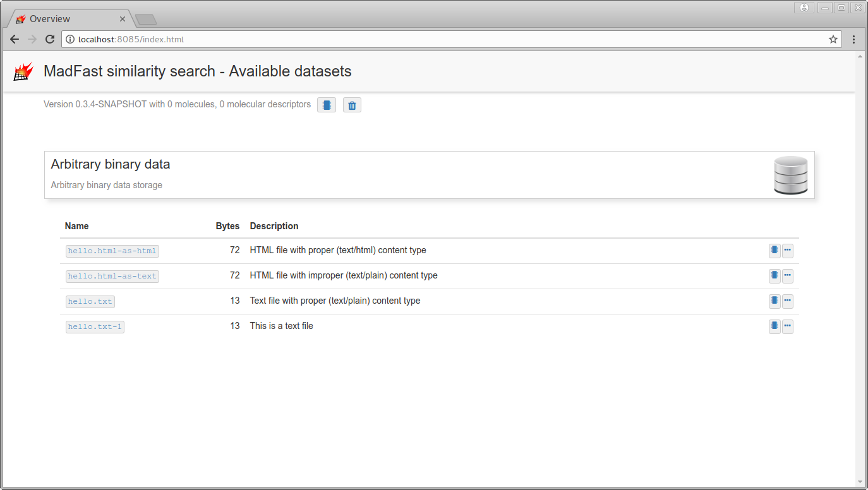Image resolution: width=868 pixels, height=490 pixels.
Task: Open a new browser tab
Action: click(146, 20)
